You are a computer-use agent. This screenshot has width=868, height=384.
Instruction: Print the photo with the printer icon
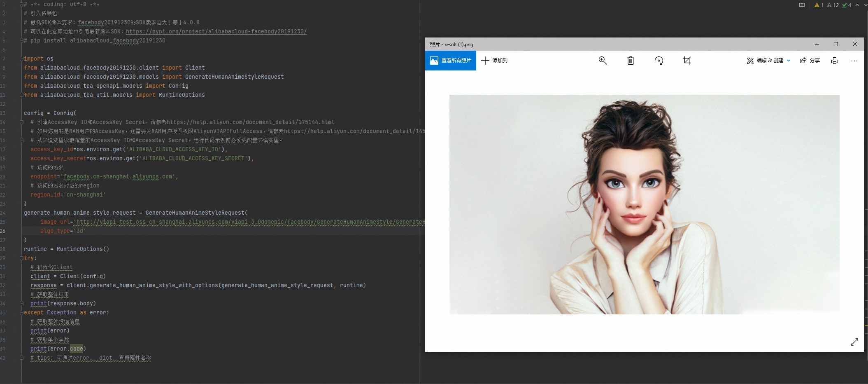pos(835,61)
